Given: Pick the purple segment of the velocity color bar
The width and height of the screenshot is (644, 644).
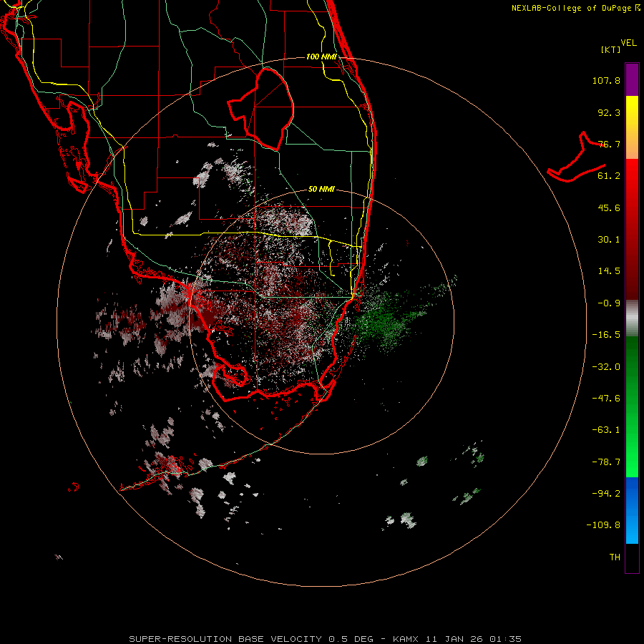Looking at the screenshot, I should [632, 79].
